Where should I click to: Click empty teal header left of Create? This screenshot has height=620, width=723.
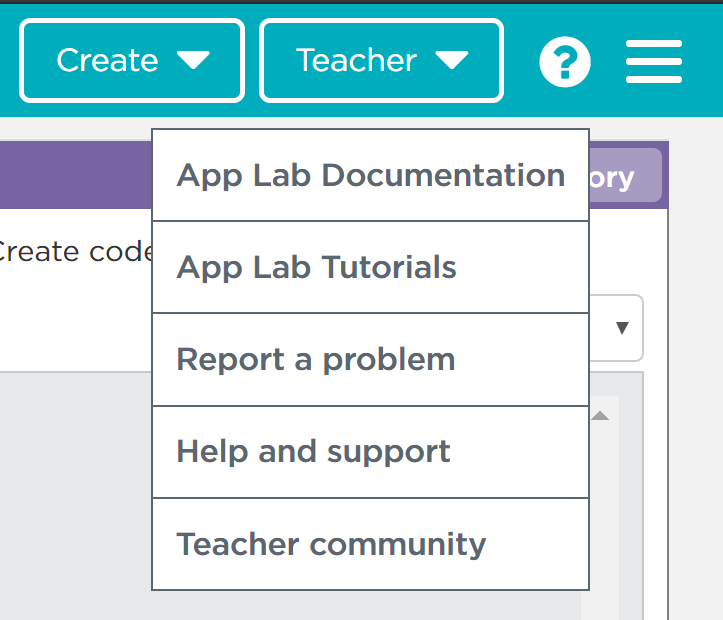9,62
